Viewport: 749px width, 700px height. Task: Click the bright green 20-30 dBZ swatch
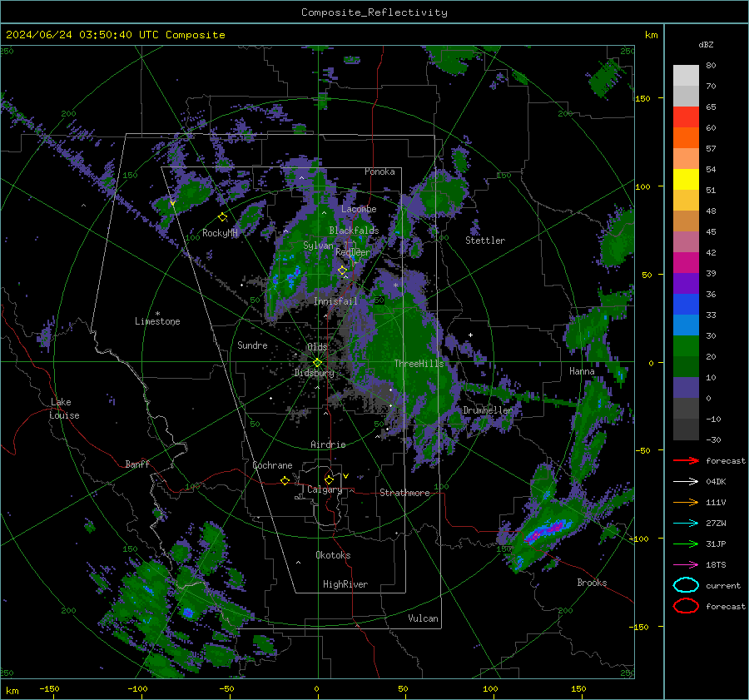pyautogui.click(x=686, y=345)
